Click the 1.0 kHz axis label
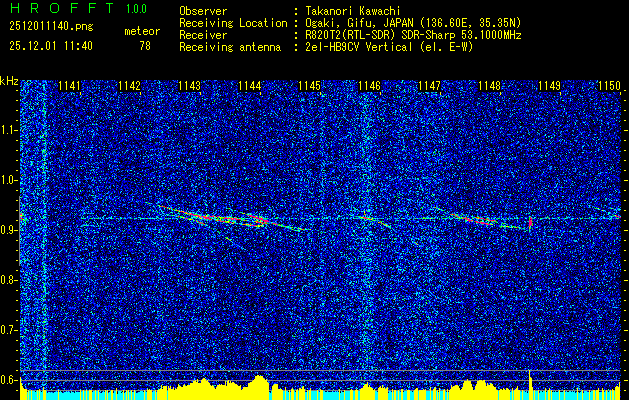This screenshot has height=400, width=629. (x=8, y=180)
